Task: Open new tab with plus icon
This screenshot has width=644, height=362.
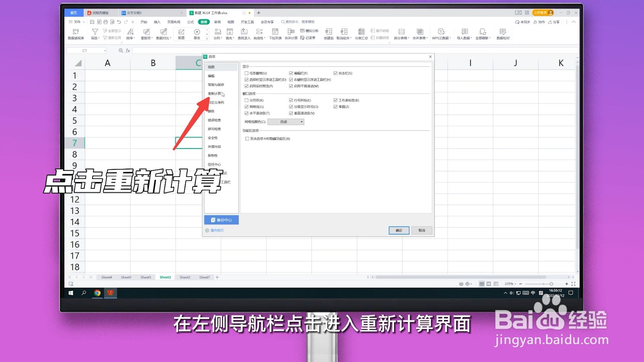Action: click(259, 13)
